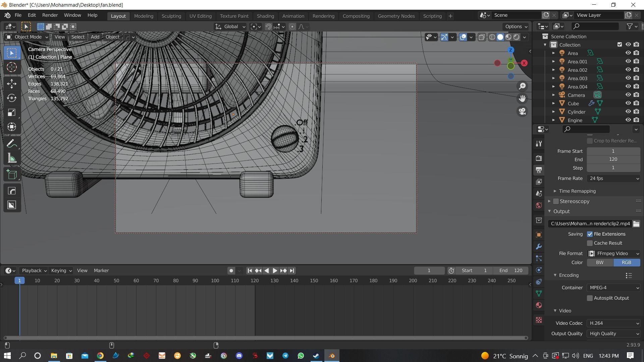Open the Object menu

112,37
